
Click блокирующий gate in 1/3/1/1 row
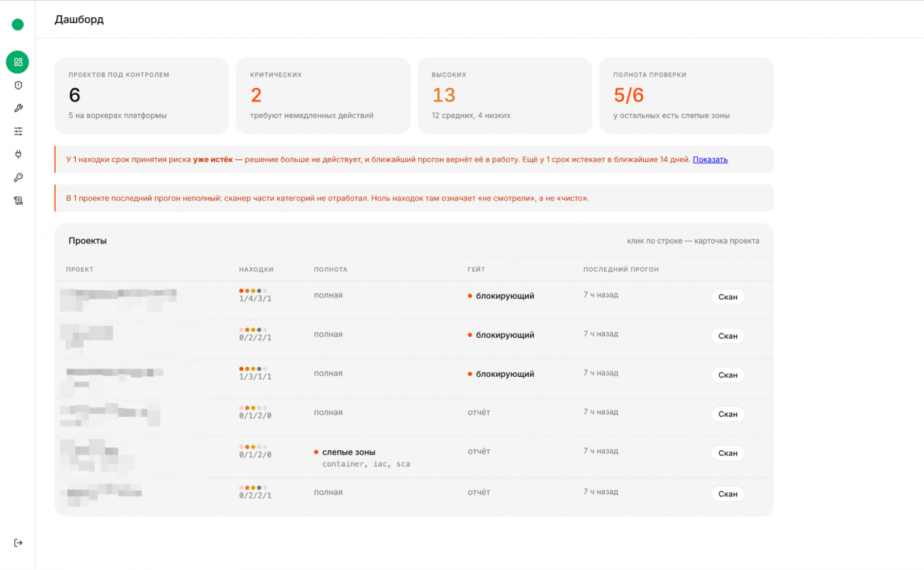(505, 374)
